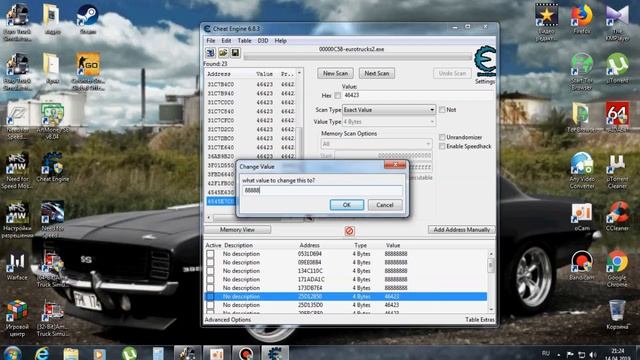Click the uTorrent taskbar icon
Viewport: 640px width, 360px height.
[x=129, y=353]
